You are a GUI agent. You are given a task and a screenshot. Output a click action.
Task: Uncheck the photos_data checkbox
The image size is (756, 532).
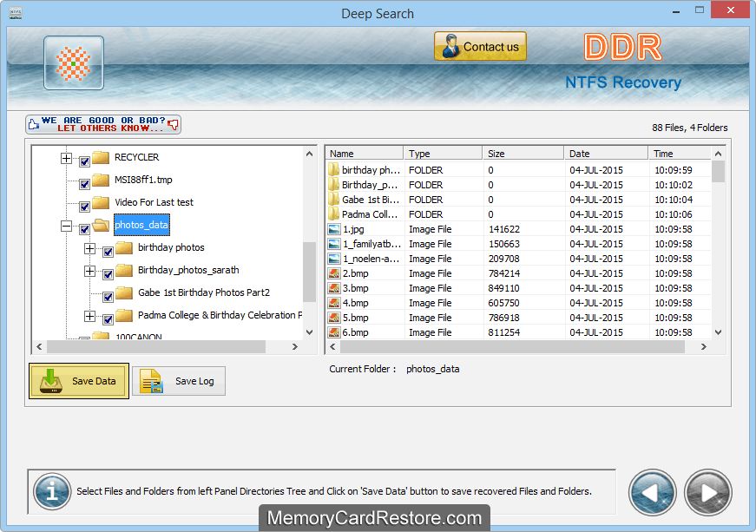[84, 229]
